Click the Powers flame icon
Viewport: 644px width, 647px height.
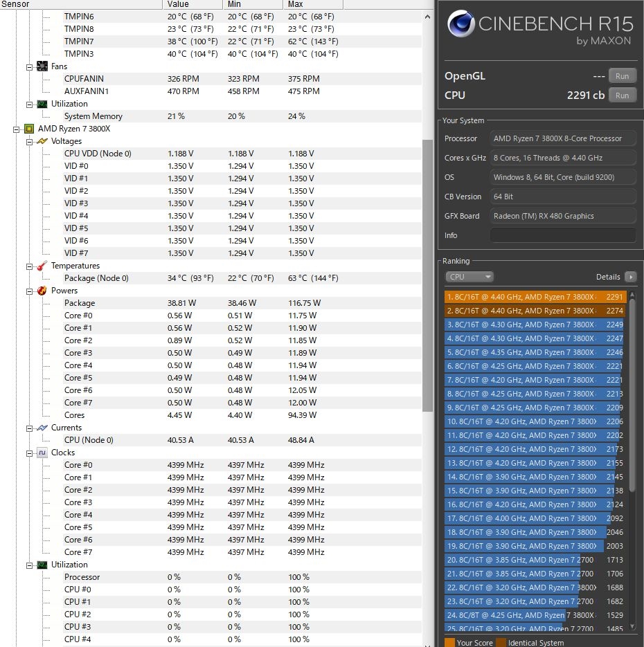pos(42,291)
